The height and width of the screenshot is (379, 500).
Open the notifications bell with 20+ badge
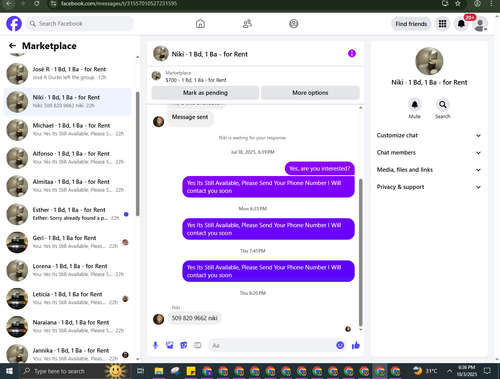tap(461, 24)
